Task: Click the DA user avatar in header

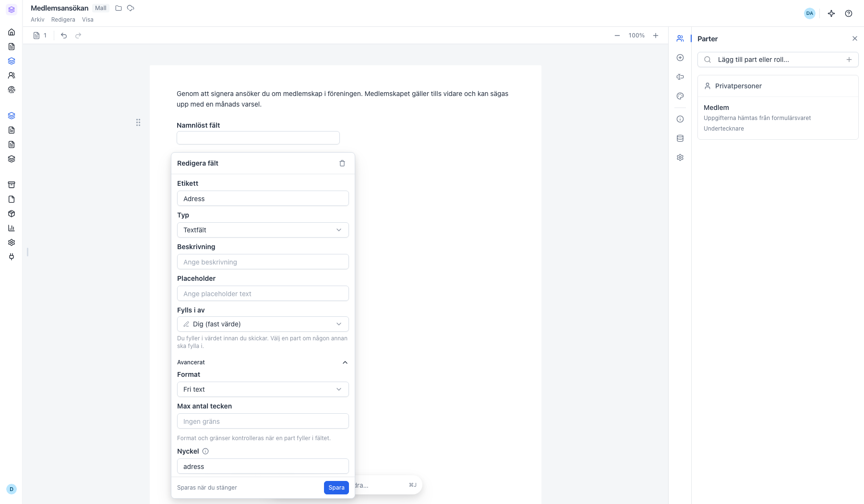Action: point(810,13)
